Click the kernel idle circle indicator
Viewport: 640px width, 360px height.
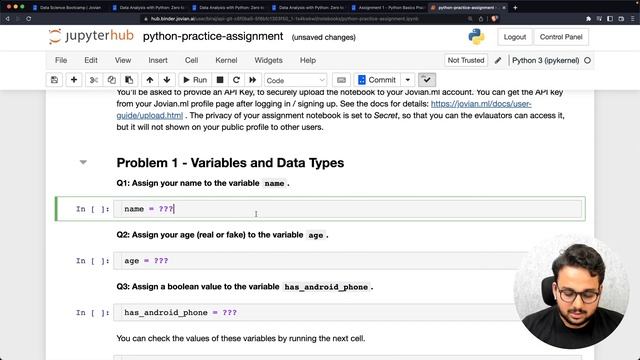click(x=587, y=60)
